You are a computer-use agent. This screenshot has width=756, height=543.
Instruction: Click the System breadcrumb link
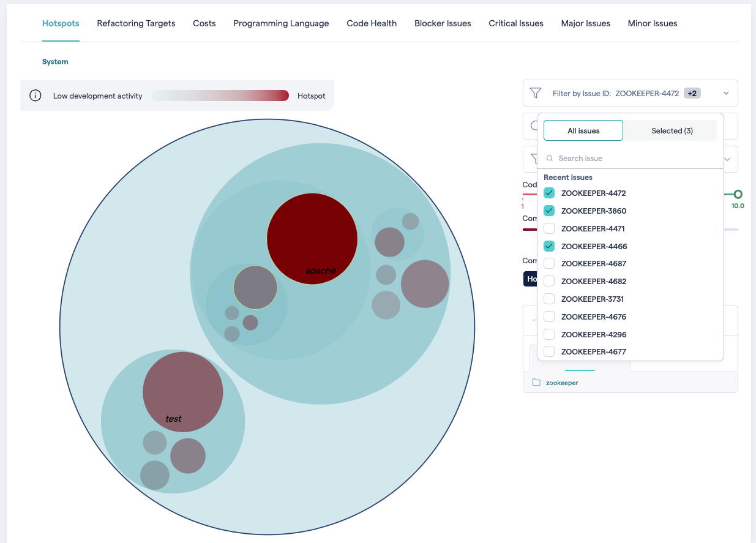point(55,61)
